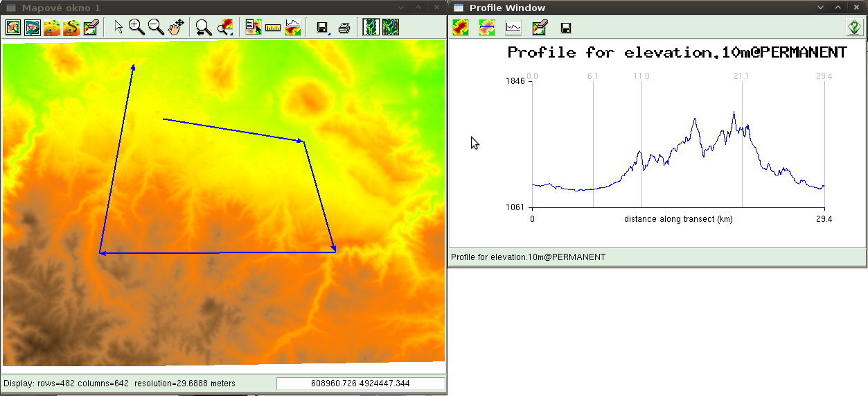Screen dimensions: 868x396
Task: Click the 6.1 distance marker label on profile
Action: (593, 76)
